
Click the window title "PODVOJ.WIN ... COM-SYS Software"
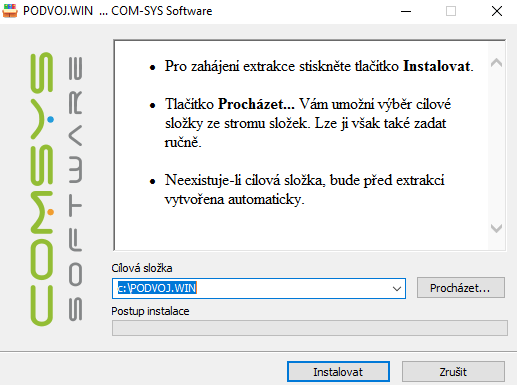pos(117,11)
